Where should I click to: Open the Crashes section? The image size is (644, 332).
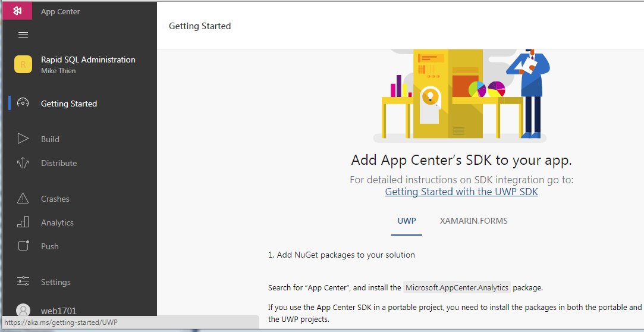point(55,199)
